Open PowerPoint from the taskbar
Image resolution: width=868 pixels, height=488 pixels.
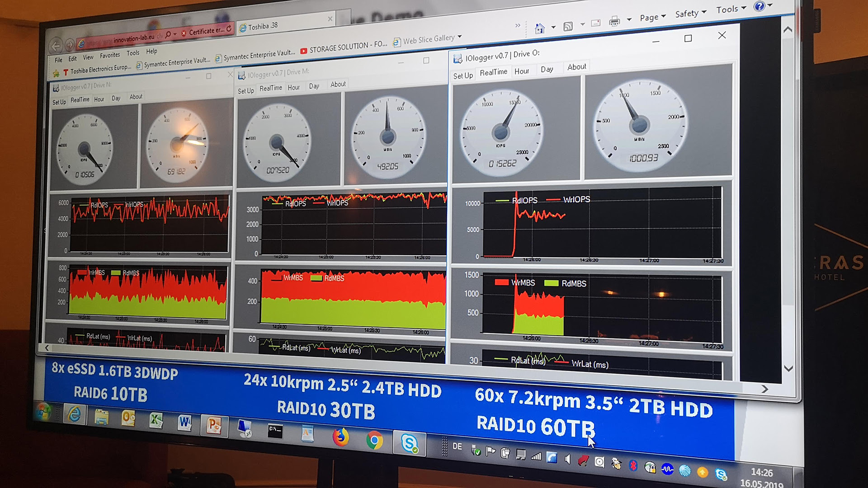213,425
